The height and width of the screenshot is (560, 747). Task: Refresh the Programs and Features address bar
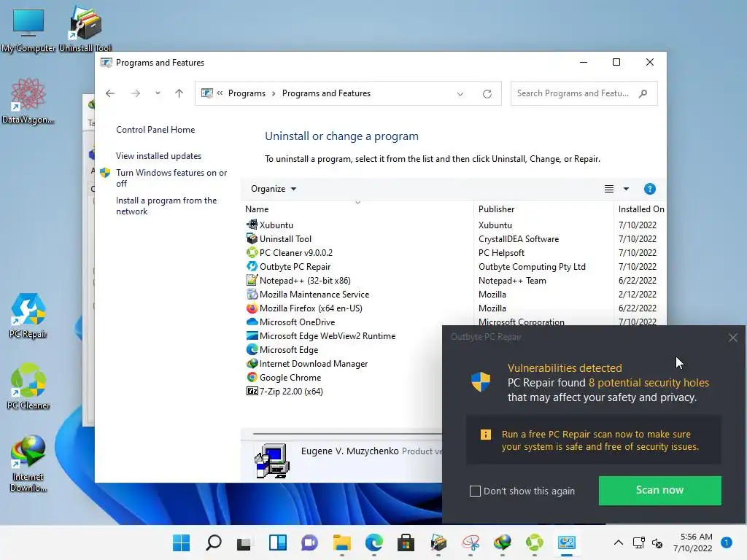coord(487,94)
